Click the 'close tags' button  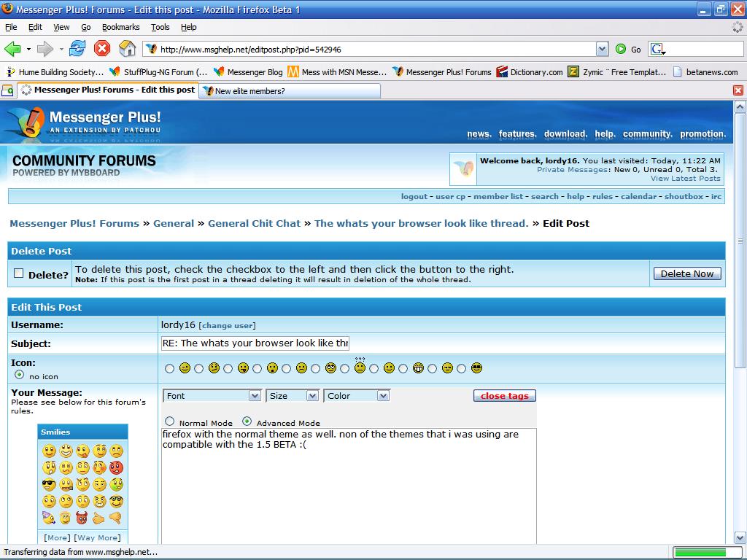tap(505, 396)
